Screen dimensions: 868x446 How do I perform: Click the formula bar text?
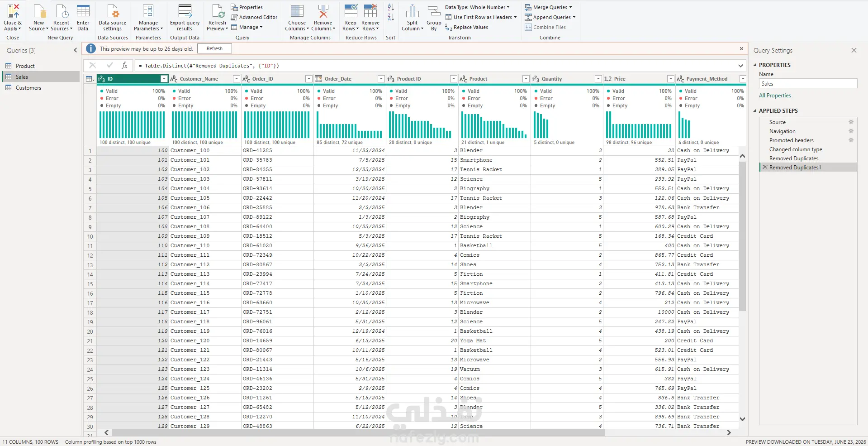(209, 66)
